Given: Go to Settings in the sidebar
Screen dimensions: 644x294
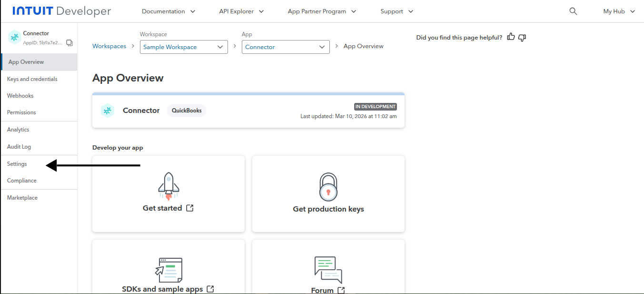Looking at the screenshot, I should point(17,164).
